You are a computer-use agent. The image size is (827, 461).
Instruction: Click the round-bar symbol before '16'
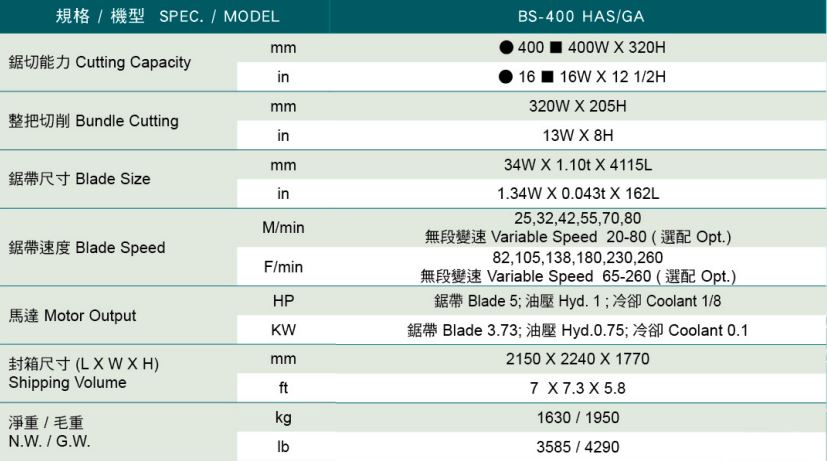pos(505,77)
